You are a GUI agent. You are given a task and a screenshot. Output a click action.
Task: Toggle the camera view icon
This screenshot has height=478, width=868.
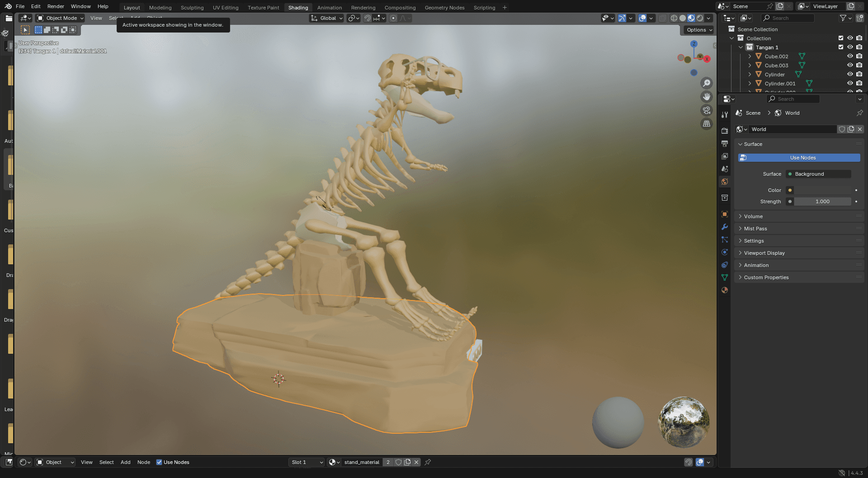[x=706, y=110]
